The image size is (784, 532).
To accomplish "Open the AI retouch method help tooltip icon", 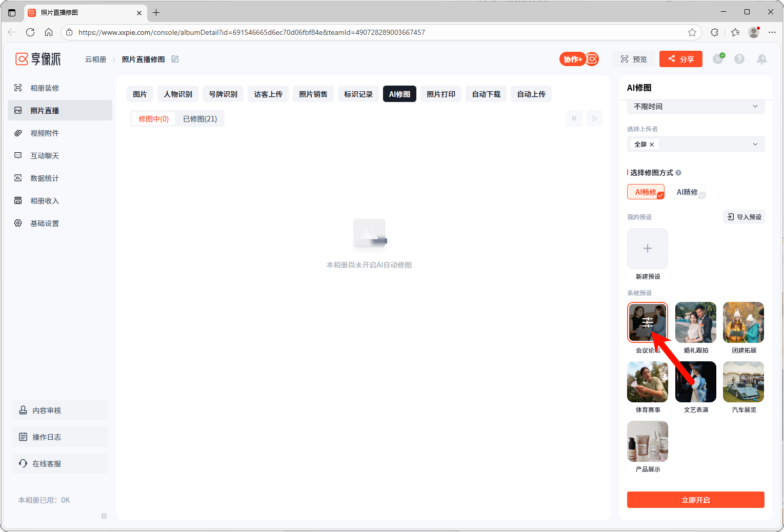I will pos(678,173).
